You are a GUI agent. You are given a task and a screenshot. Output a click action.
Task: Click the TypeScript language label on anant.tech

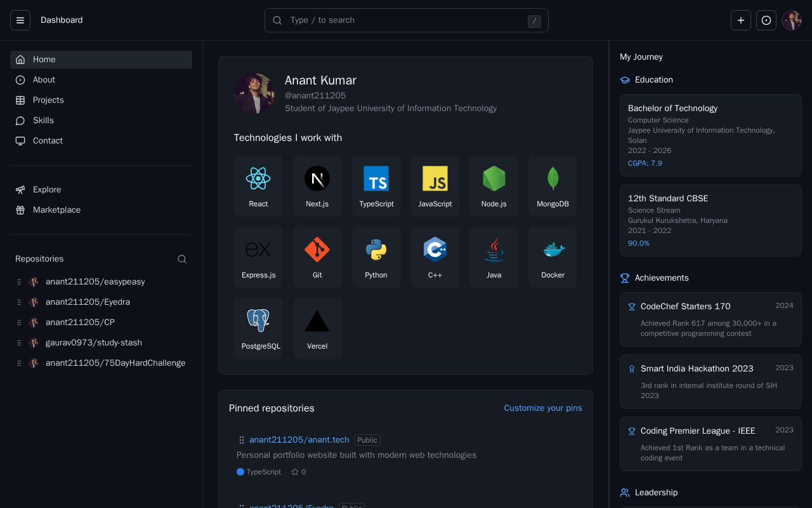click(264, 472)
